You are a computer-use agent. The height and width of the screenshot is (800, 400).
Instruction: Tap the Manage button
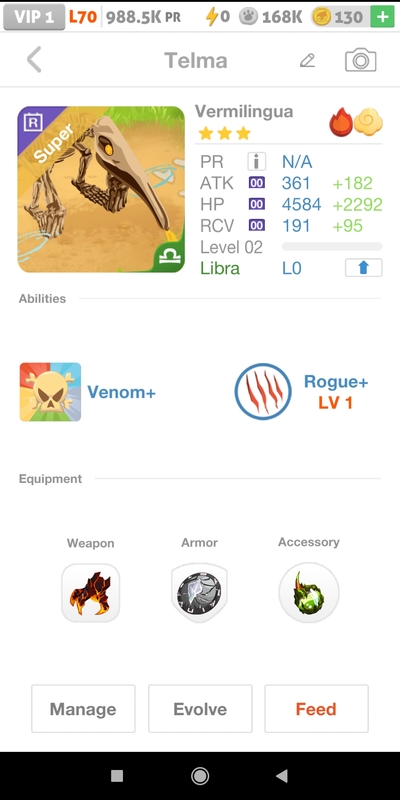pyautogui.click(x=83, y=709)
